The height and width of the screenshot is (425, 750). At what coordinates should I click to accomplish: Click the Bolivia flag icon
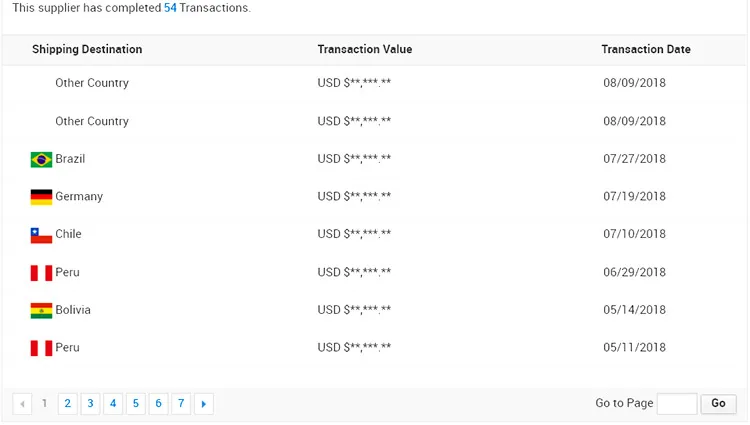(x=41, y=310)
